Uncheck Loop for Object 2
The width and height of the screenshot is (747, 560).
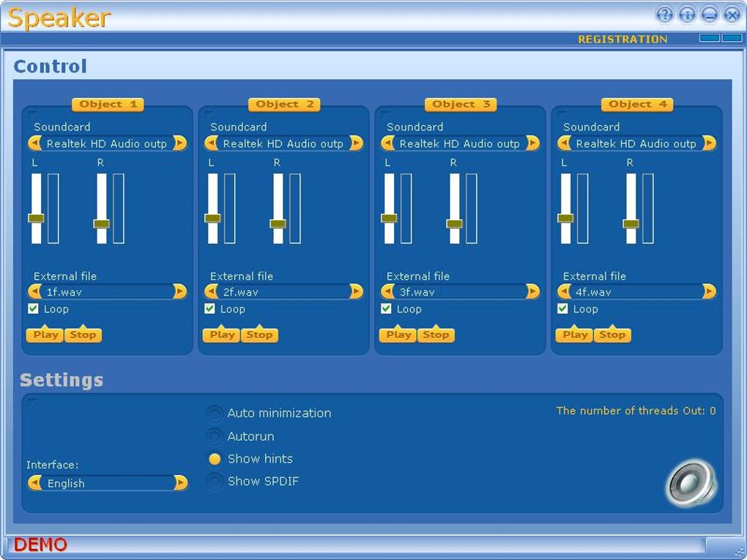pos(209,309)
